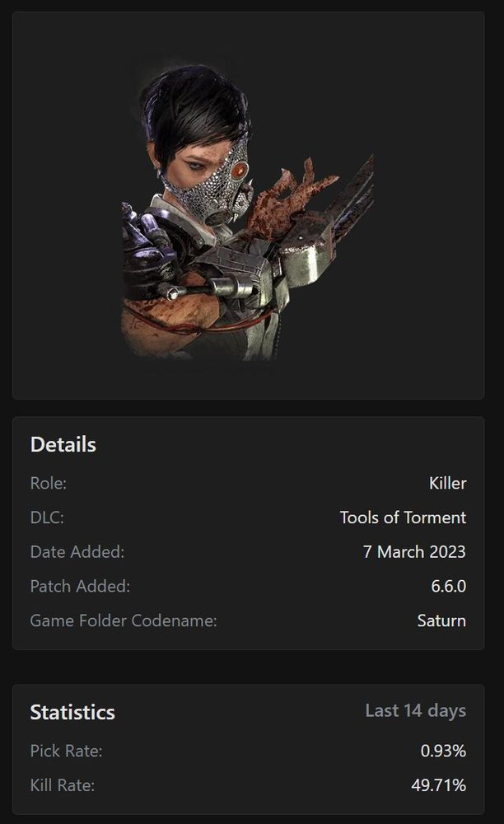The image size is (504, 824).
Task: Click the Role label
Action: (49, 483)
